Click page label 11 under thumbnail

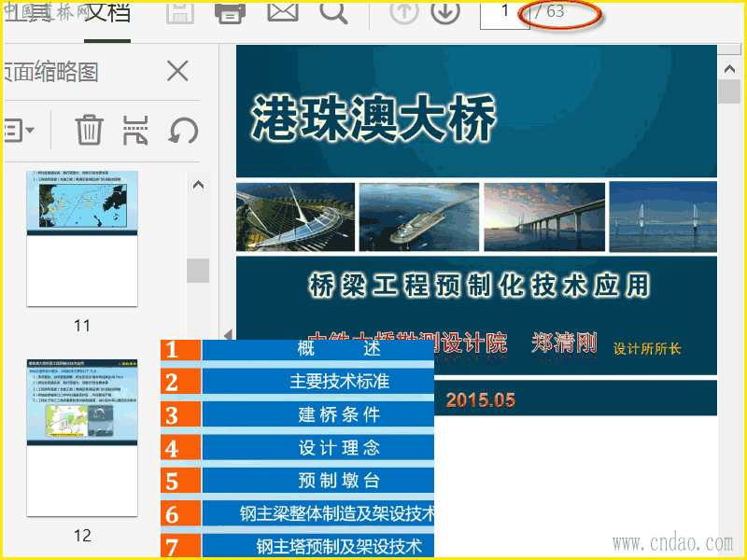pos(82,326)
